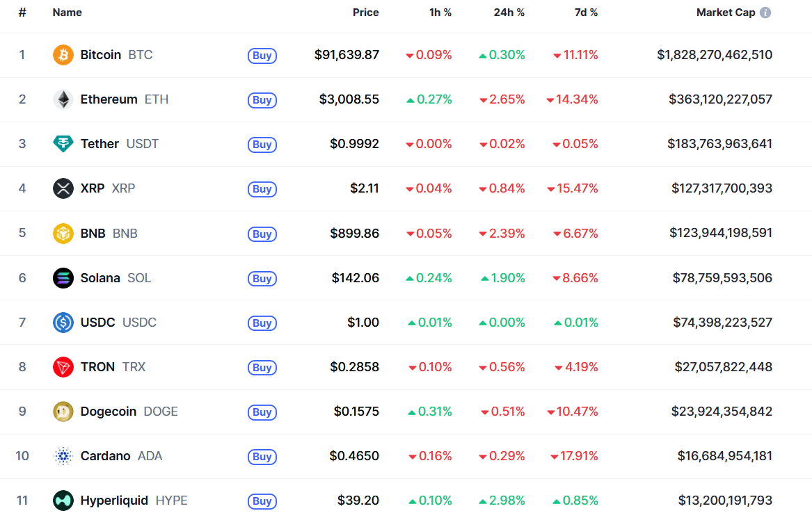
Task: Sort by the Name column header
Action: tap(67, 13)
